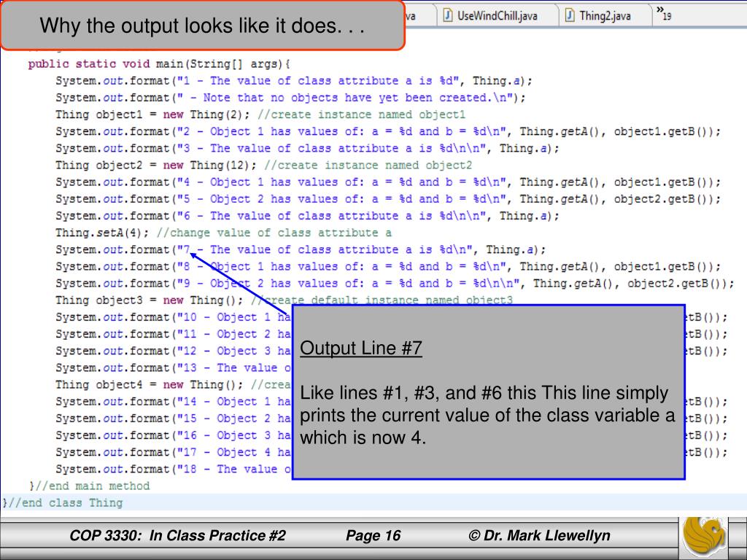
Task: Click the '}//end main method' closing line
Action: coord(89,486)
